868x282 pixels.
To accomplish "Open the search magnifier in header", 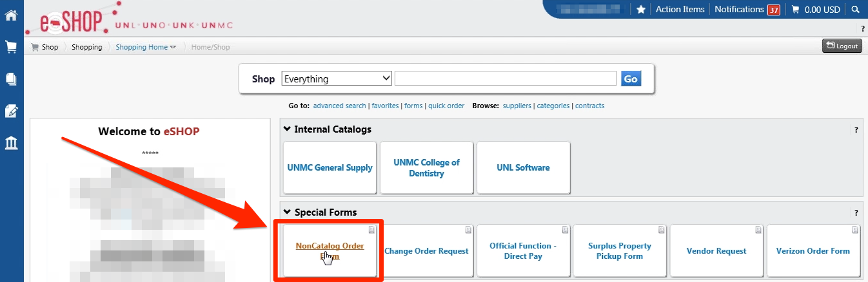I will pyautogui.click(x=855, y=10).
